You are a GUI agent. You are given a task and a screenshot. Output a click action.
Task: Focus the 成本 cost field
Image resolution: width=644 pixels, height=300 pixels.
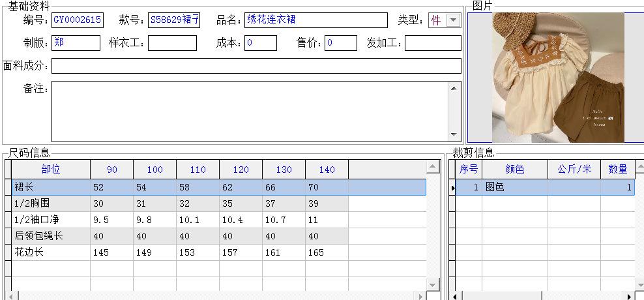point(261,43)
